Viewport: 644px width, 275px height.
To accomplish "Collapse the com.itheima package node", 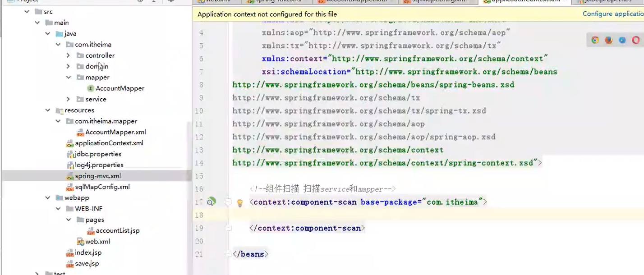I will 58,44.
